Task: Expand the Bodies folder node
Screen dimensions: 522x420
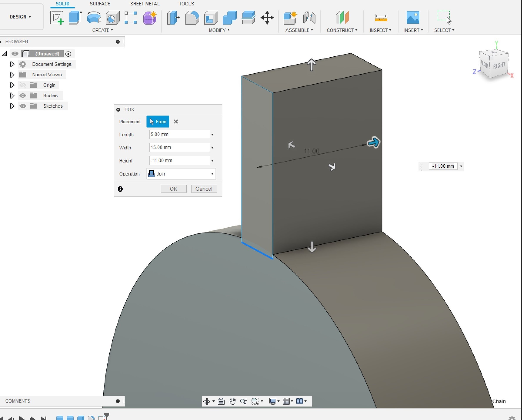Action: [x=12, y=95]
